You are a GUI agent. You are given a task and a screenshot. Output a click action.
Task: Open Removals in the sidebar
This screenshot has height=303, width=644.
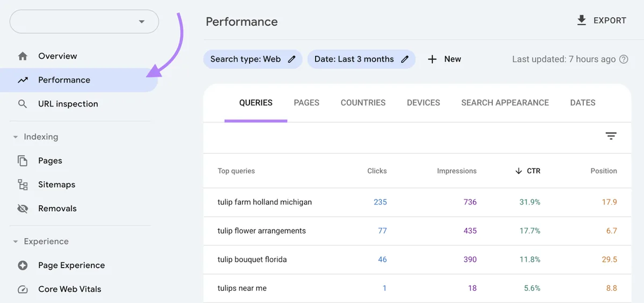(x=57, y=209)
